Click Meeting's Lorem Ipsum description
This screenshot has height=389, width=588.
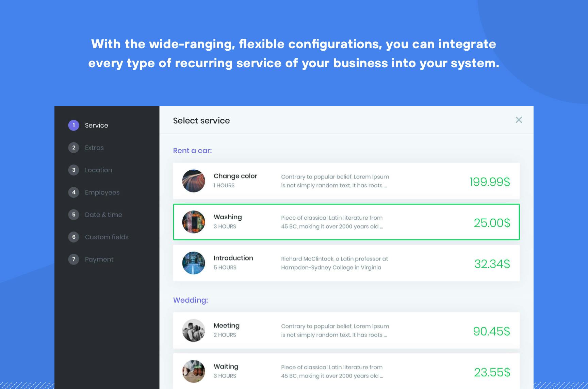(335, 331)
